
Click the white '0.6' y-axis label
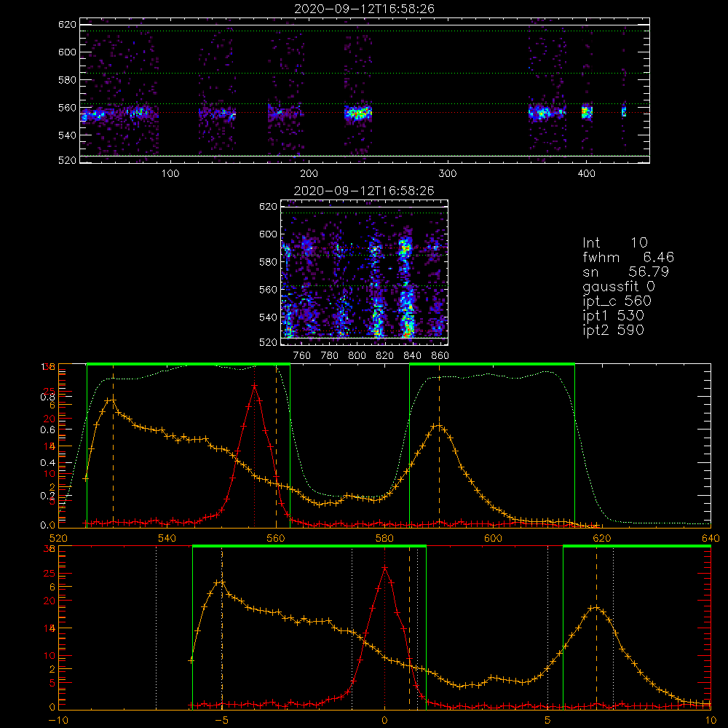click(47, 430)
